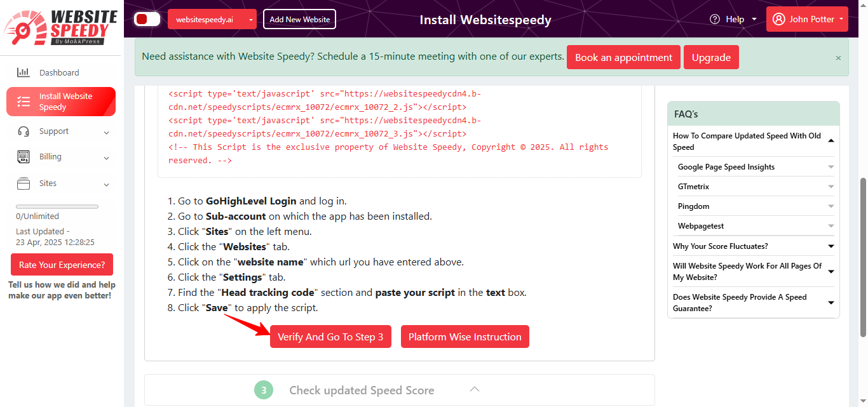The height and width of the screenshot is (407, 868).
Task: Click the 0/Unlimited usage progress bar
Action: coord(57,206)
